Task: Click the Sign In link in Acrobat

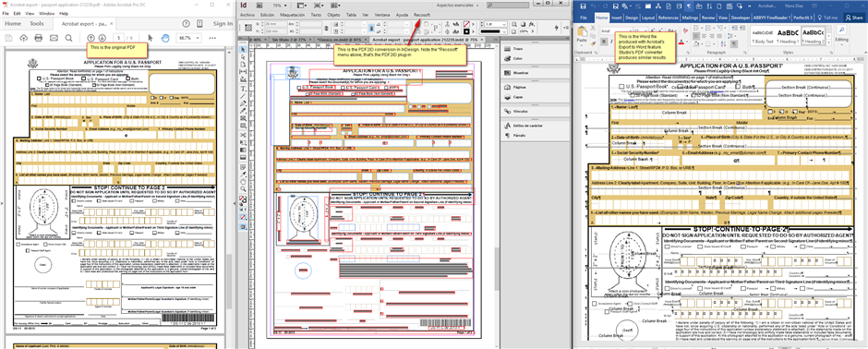Action: [223, 24]
